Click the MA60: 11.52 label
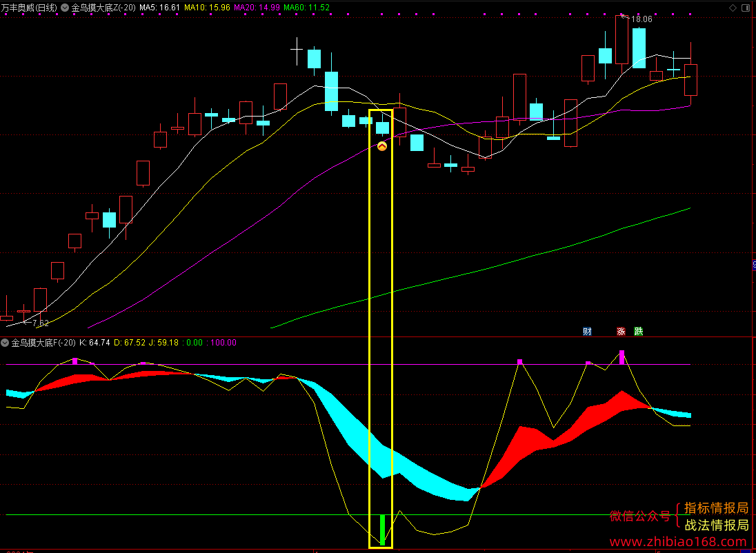756x553 pixels. coord(307,8)
